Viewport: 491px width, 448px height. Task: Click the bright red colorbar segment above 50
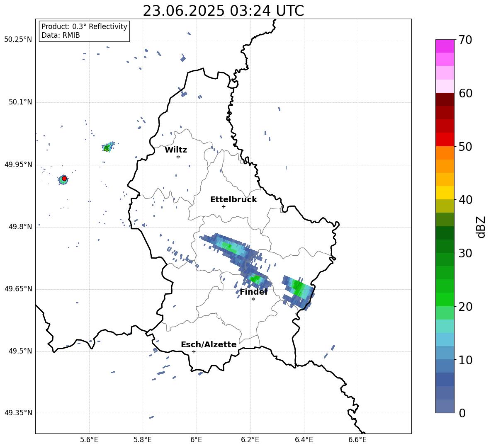(x=445, y=140)
